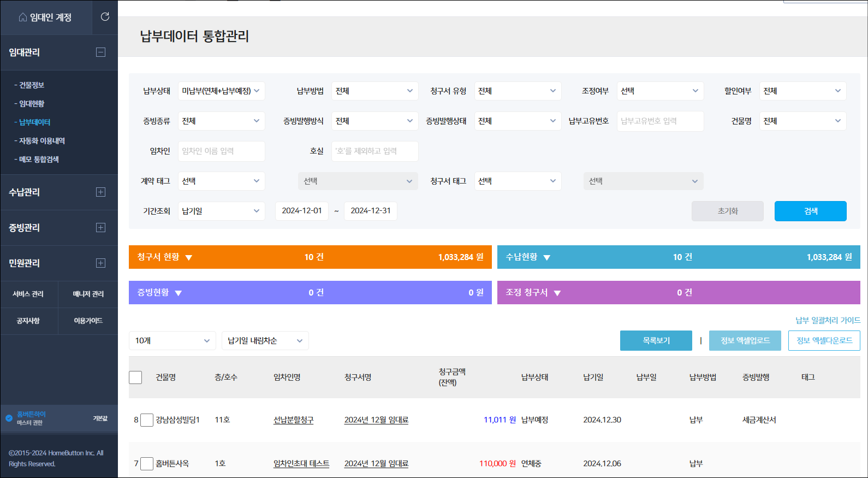Open the 납기일 내림차순 sort dropdown
Screen dimensions: 868x478
pos(265,341)
